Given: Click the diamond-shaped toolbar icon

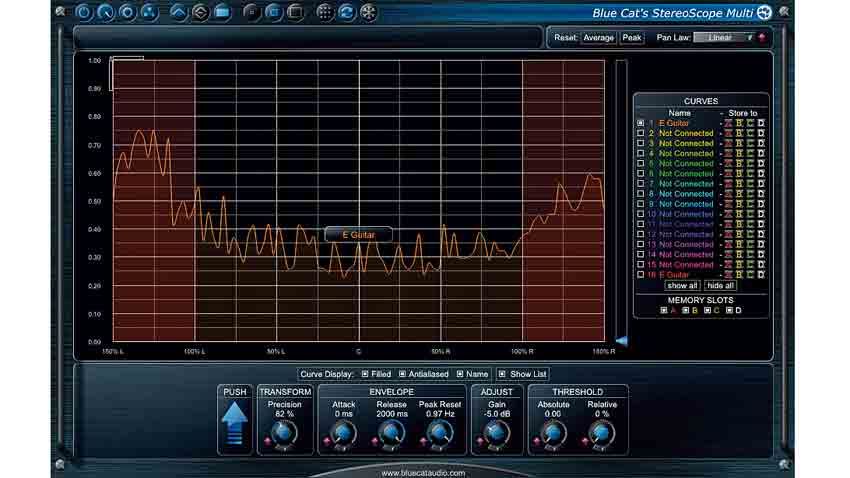Looking at the screenshot, I should 200,12.
